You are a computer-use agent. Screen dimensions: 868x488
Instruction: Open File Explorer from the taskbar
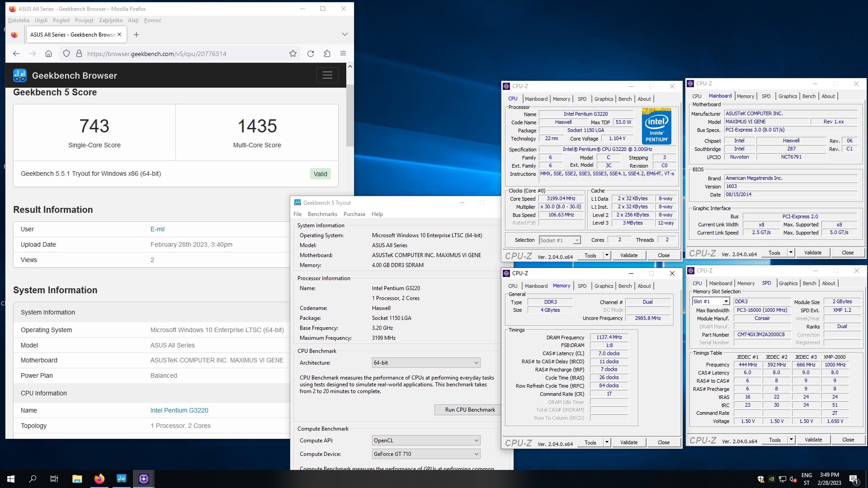[77, 479]
